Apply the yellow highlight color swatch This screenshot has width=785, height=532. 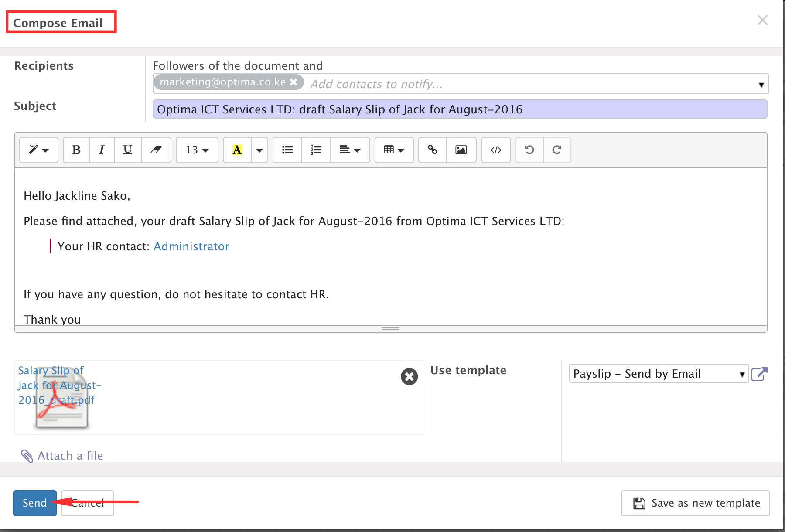[237, 150]
